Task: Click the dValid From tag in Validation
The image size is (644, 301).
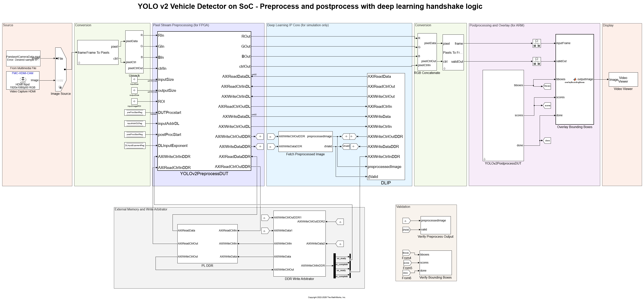Action: pos(406,230)
